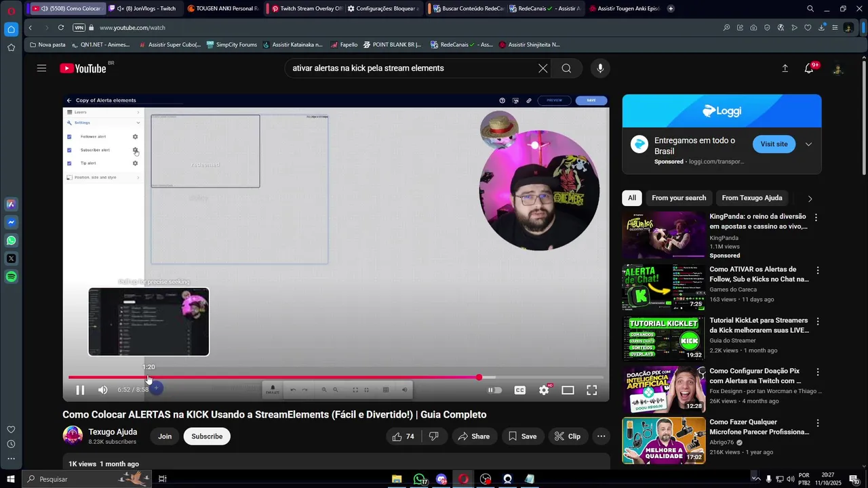The width and height of the screenshot is (868, 488).
Task: Open Texugo Ajuda channel avatar
Action: pos(73,436)
